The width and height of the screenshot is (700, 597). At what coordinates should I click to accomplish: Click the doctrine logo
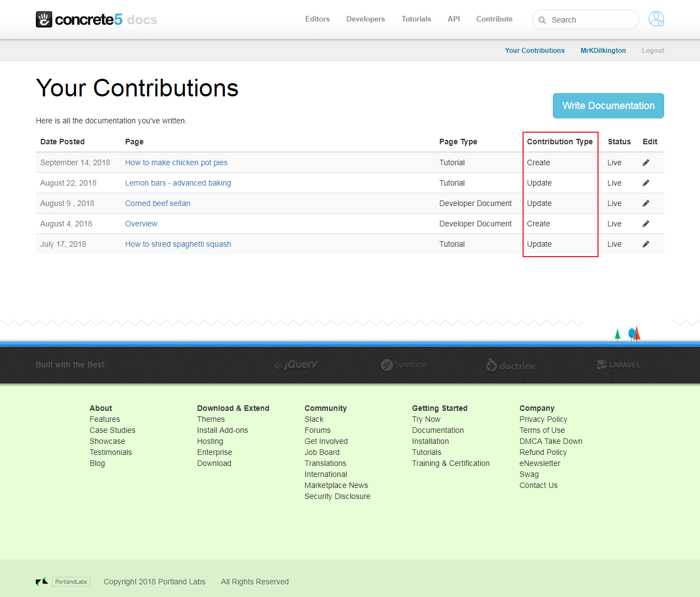pyautogui.click(x=510, y=365)
